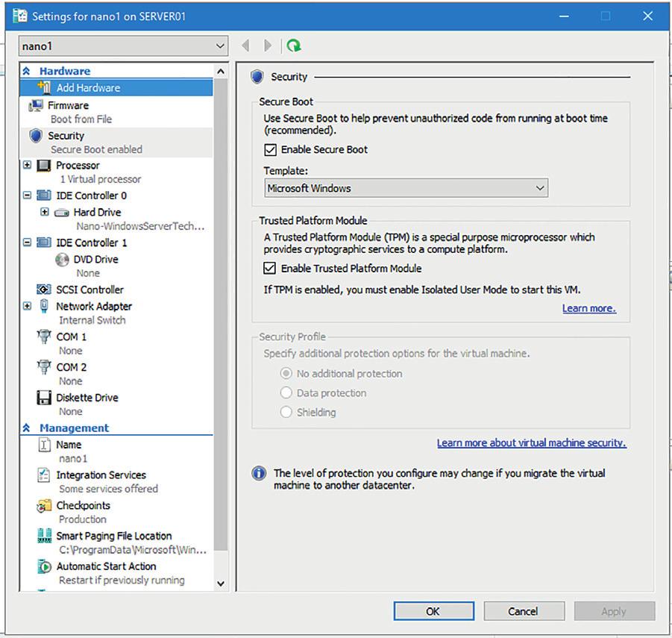Click the 'Nano-WindowsServerTech...' hard drive file

pyautogui.click(x=140, y=226)
